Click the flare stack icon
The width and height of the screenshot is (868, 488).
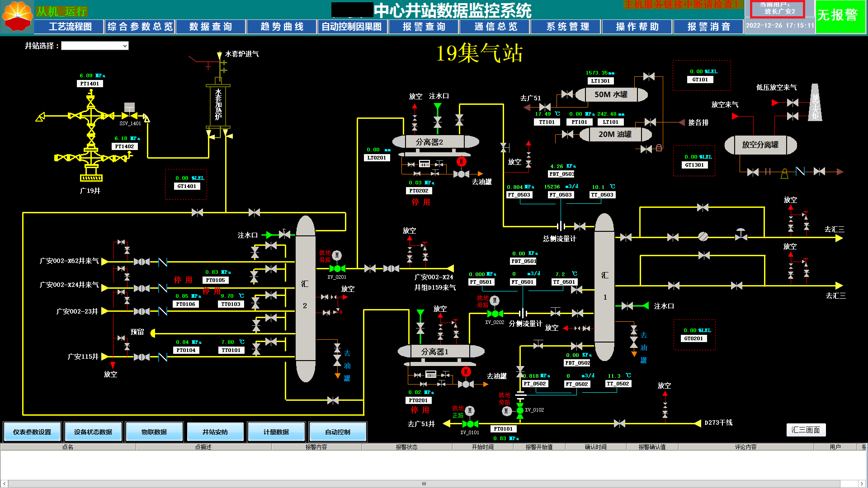(815, 103)
